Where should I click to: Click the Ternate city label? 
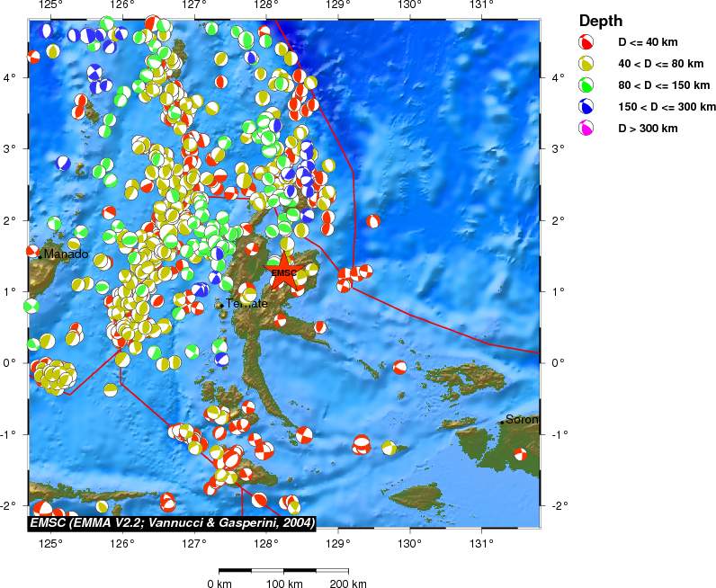(247, 304)
